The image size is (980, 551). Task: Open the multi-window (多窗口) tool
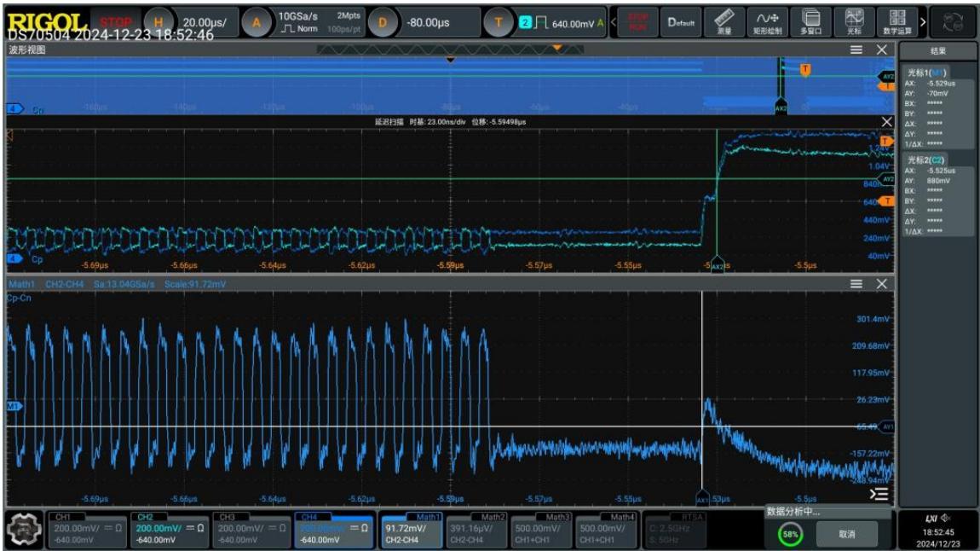(811, 22)
